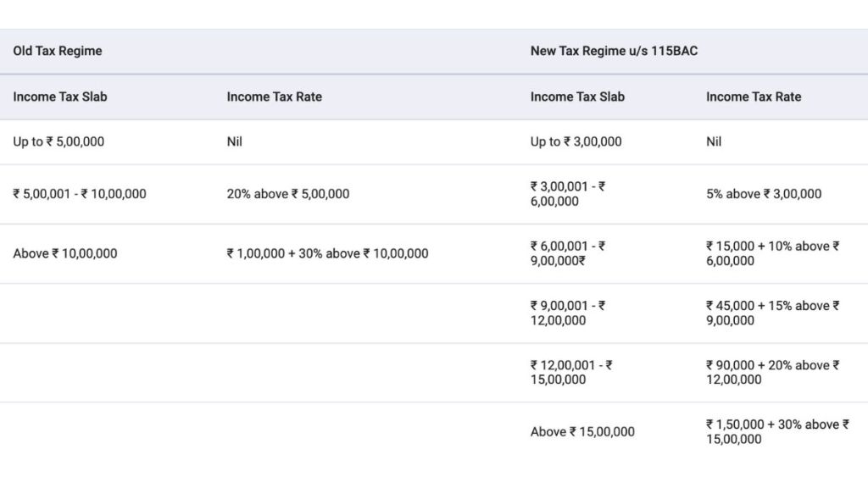This screenshot has width=868, height=488.
Task: Select the '₹ 3,00,001 - ₹ 6,00,000' slab
Action: (x=568, y=194)
